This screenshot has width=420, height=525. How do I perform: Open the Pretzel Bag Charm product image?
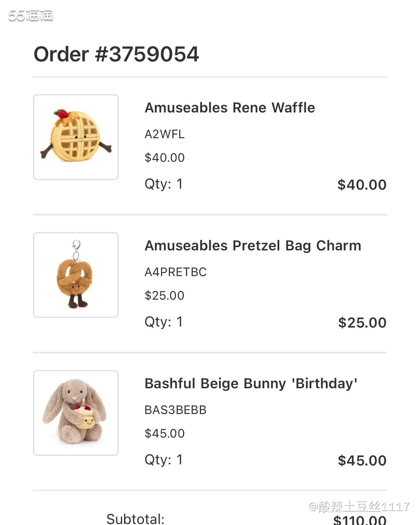76,275
